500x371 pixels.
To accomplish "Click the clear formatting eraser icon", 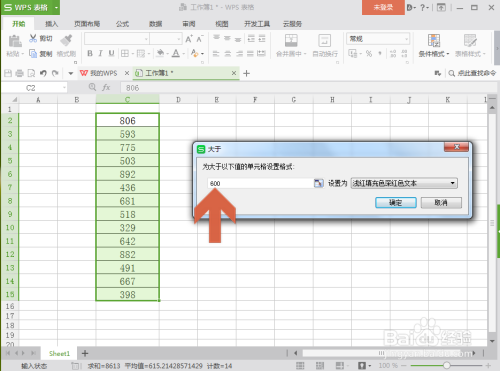I will pos(195,53).
